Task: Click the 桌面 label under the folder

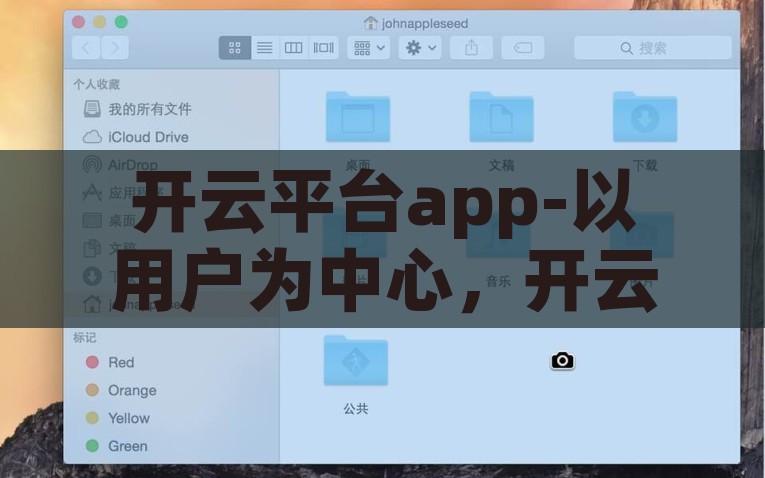Action: (x=358, y=165)
